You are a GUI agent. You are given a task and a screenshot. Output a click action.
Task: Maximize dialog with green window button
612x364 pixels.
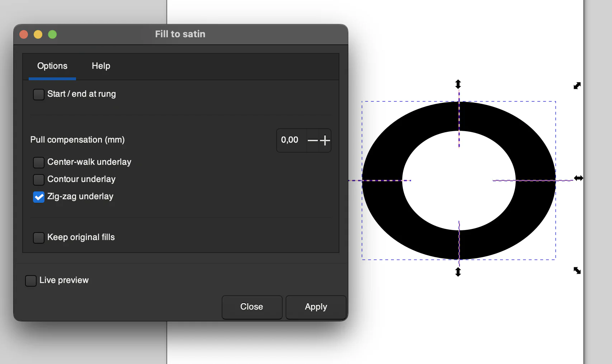(52, 34)
